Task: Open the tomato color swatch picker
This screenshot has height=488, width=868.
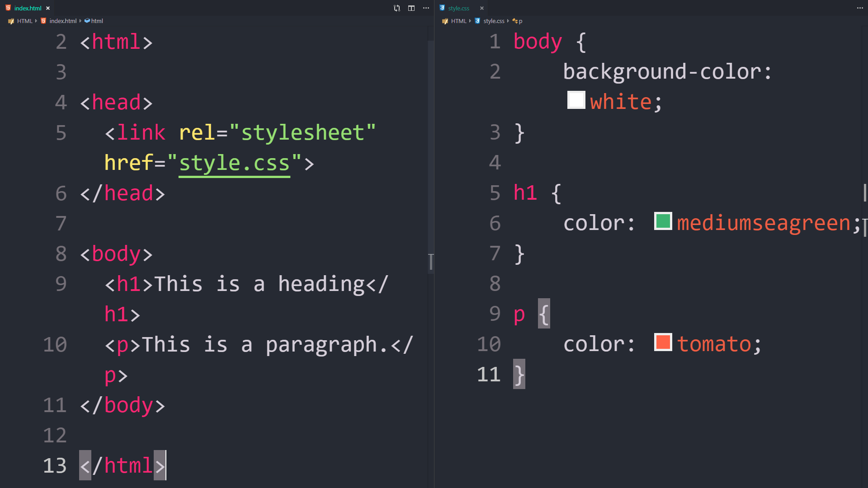Action: 663,343
